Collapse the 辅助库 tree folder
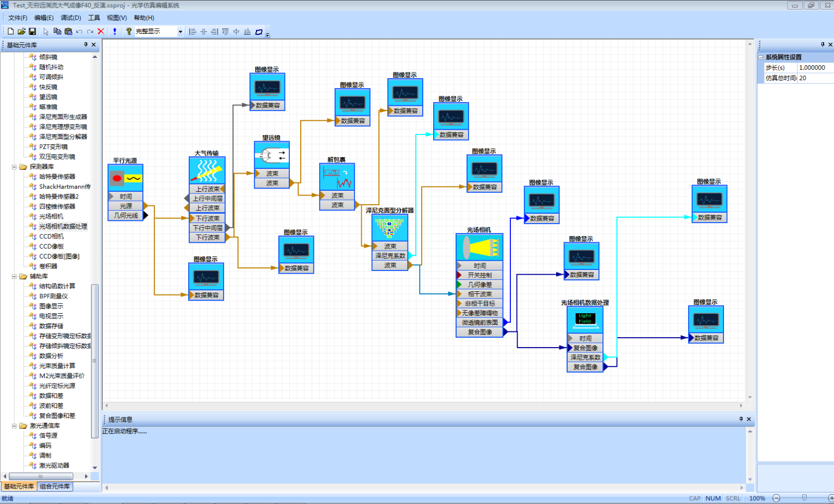This screenshot has width=834, height=504. point(14,276)
